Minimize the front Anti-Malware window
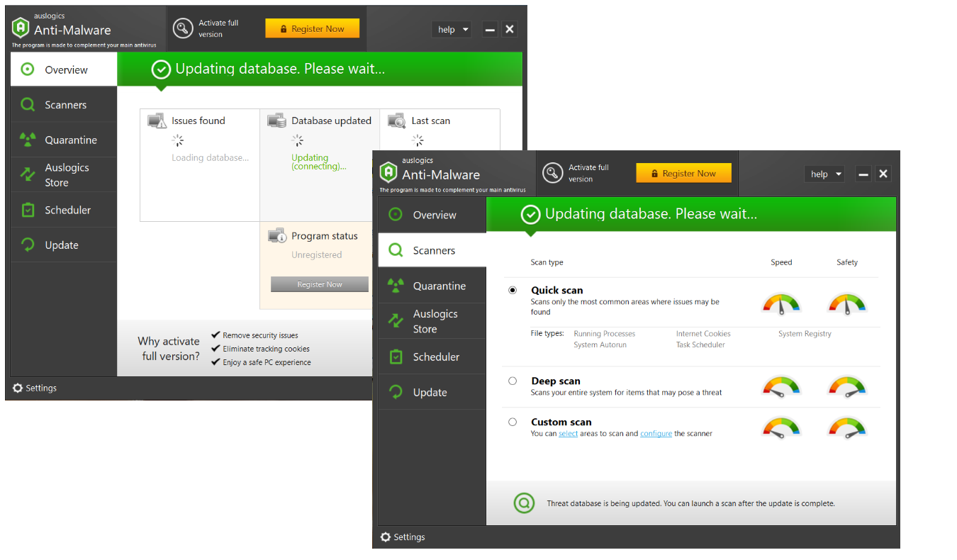The height and width of the screenshot is (560, 957). (863, 174)
